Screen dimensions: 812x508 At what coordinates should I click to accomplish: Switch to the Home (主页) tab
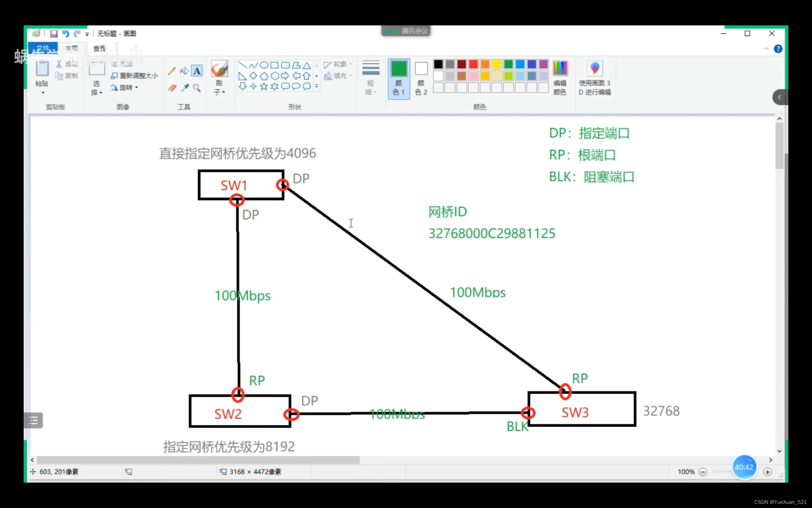tap(71, 48)
